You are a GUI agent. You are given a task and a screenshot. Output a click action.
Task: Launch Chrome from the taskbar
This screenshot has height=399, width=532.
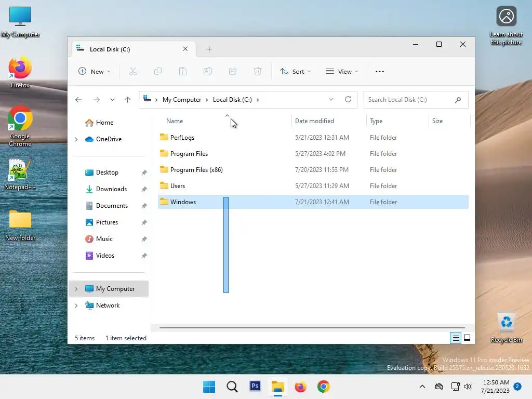pos(323,387)
